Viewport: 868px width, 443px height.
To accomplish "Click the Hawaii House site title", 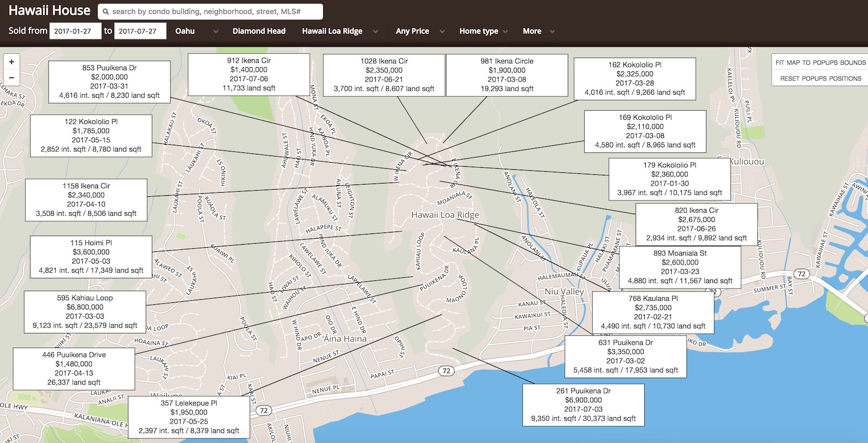I will 49,11.
